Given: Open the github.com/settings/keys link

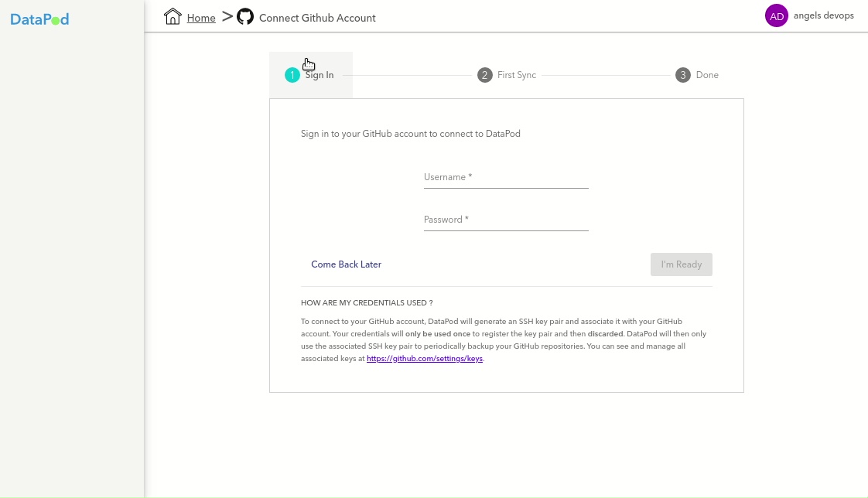Looking at the screenshot, I should pyautogui.click(x=425, y=359).
